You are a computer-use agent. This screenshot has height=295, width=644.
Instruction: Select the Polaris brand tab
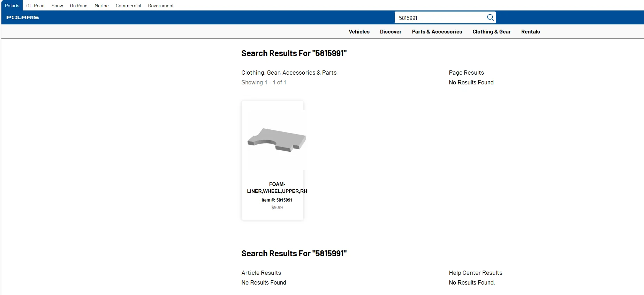[x=12, y=6]
